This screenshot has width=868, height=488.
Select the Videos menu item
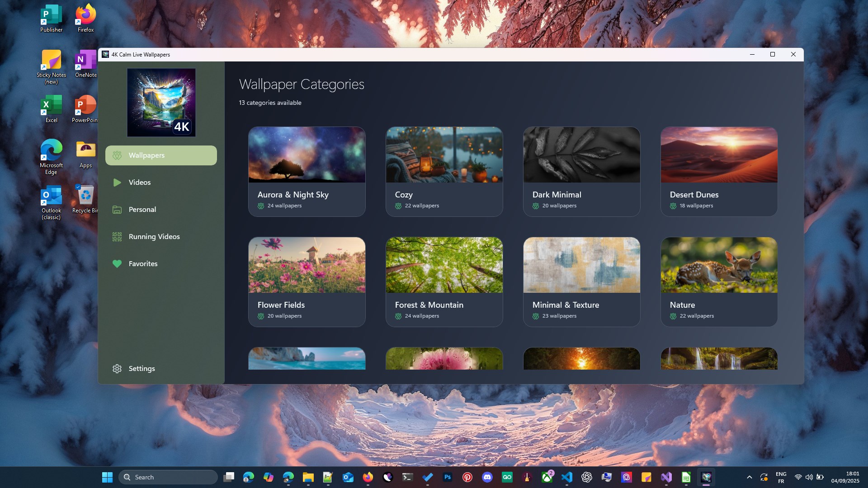pyautogui.click(x=140, y=183)
